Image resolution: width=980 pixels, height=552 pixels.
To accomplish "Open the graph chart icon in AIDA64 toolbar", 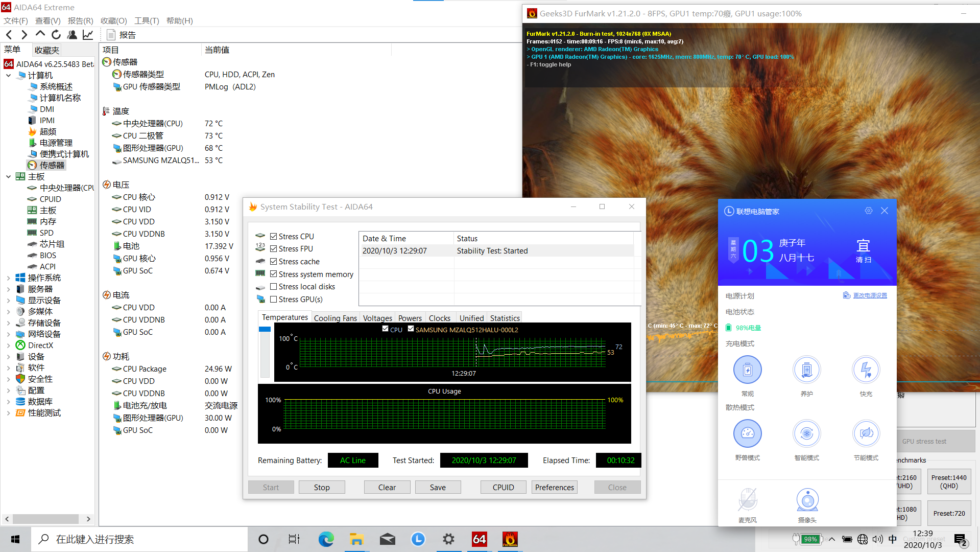I will [x=88, y=35].
